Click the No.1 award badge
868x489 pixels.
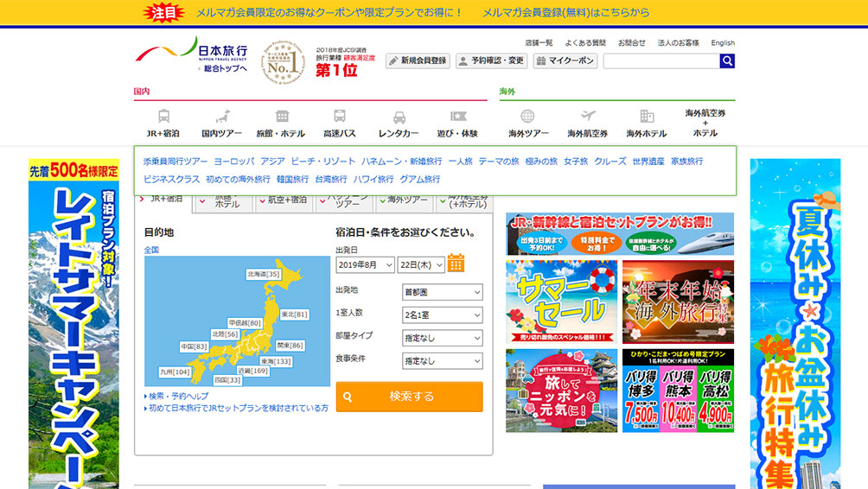tap(283, 62)
